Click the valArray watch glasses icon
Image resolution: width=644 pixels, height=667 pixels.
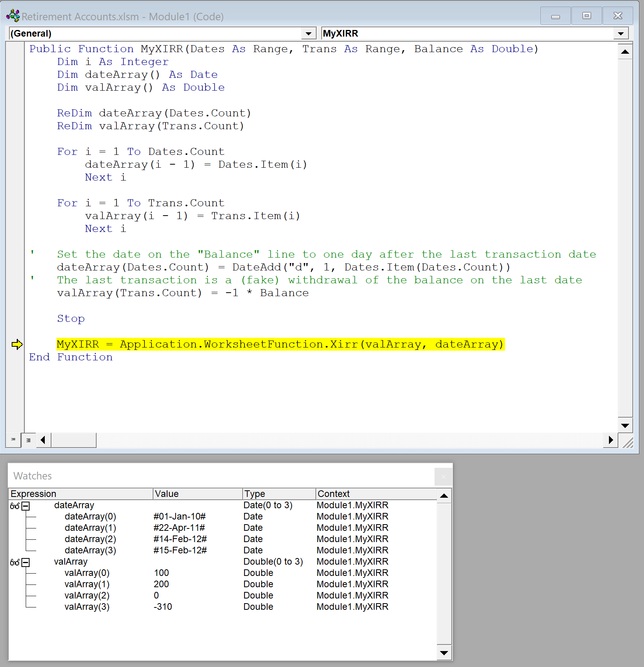(15, 562)
